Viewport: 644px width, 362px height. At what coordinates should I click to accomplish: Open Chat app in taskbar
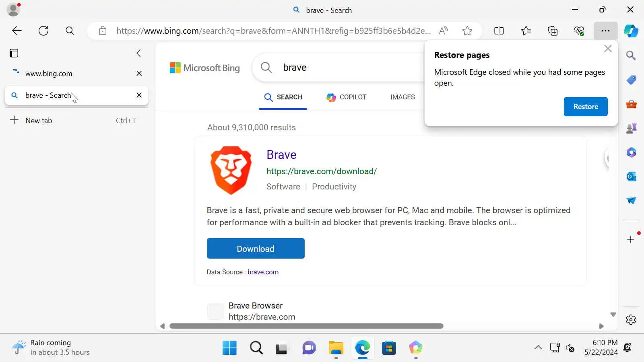[x=309, y=348]
